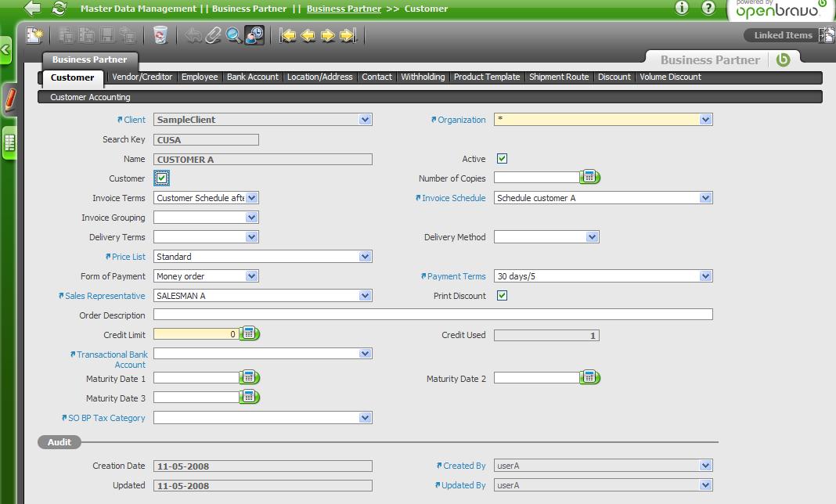Open the help question mark icon

click(708, 8)
